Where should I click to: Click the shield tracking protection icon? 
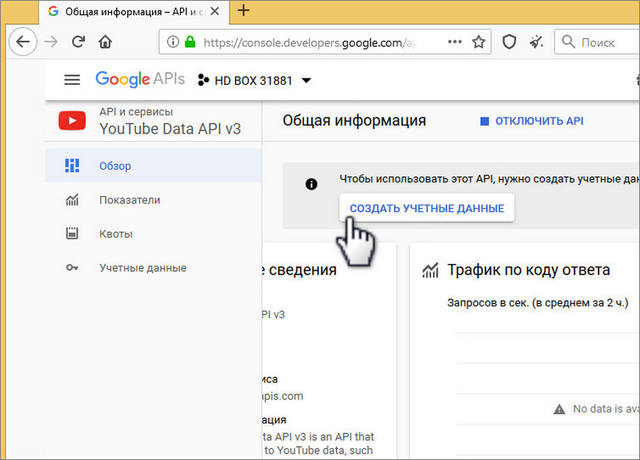pos(509,42)
